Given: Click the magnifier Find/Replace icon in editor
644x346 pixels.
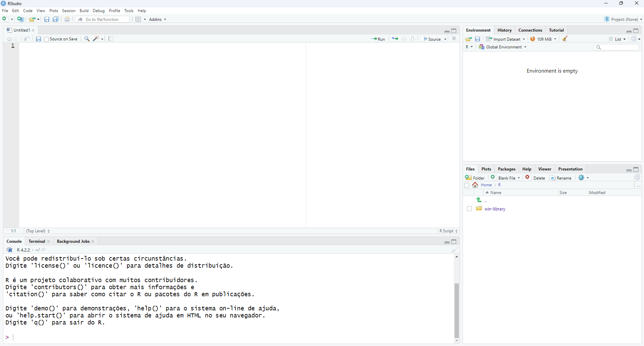Looking at the screenshot, I should click(x=87, y=39).
